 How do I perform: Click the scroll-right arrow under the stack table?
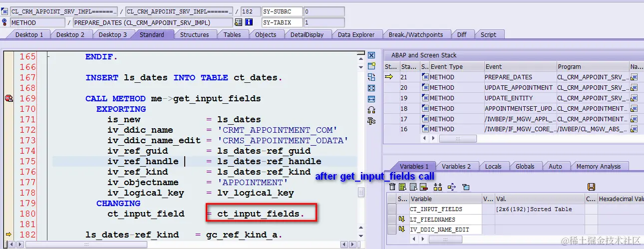point(432,138)
